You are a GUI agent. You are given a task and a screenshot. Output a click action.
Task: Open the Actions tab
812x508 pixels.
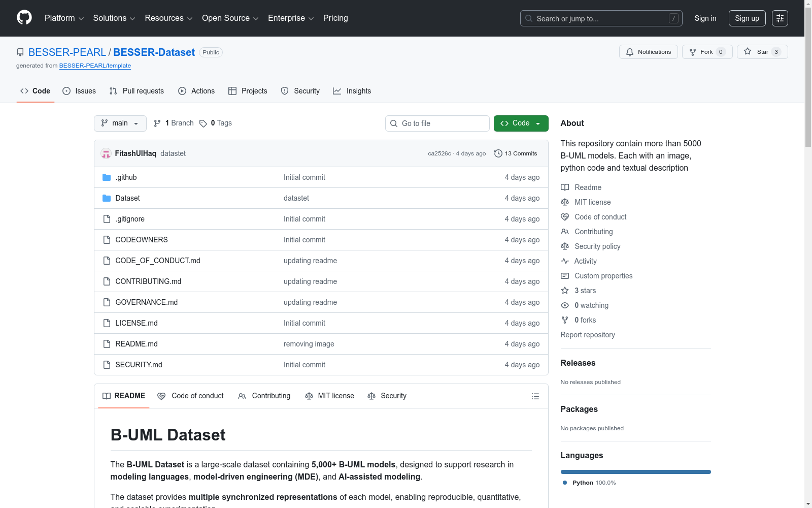196,91
